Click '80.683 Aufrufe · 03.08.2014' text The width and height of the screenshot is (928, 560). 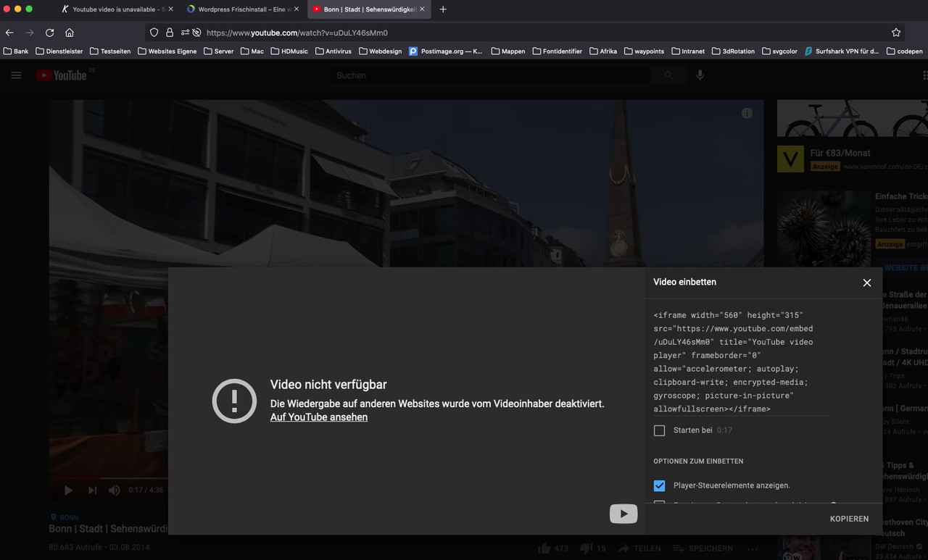click(x=99, y=547)
